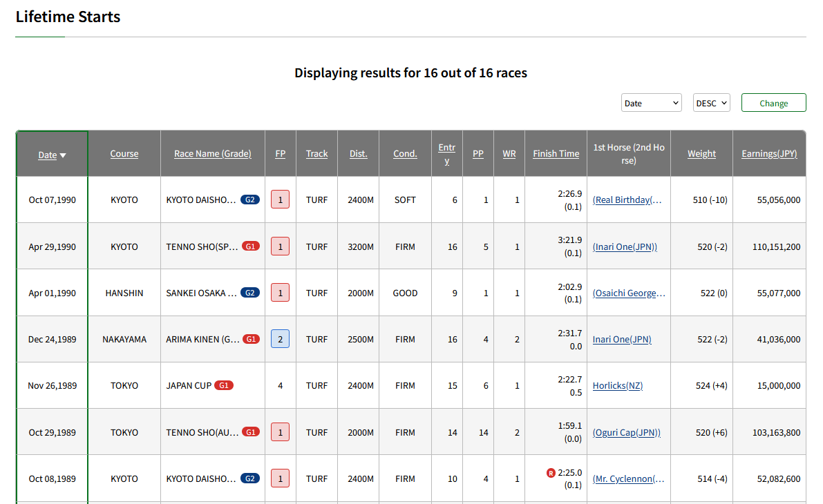Click FP 1 badge in Oct 08,1989 row

click(x=281, y=478)
